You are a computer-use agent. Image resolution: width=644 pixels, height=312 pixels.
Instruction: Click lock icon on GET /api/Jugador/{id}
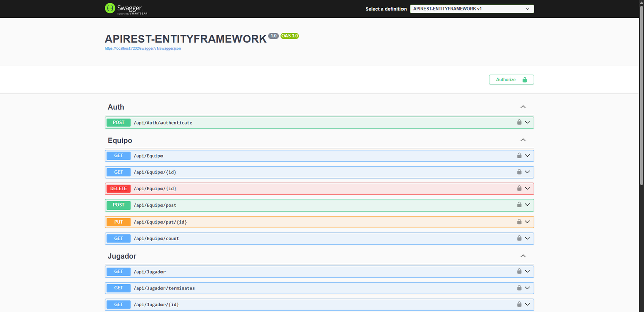(x=519, y=304)
